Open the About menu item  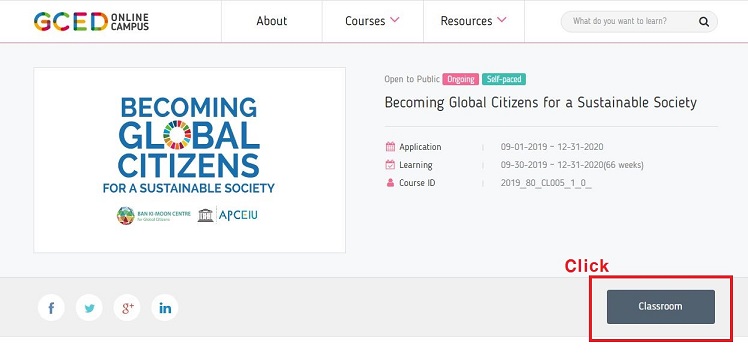click(271, 21)
